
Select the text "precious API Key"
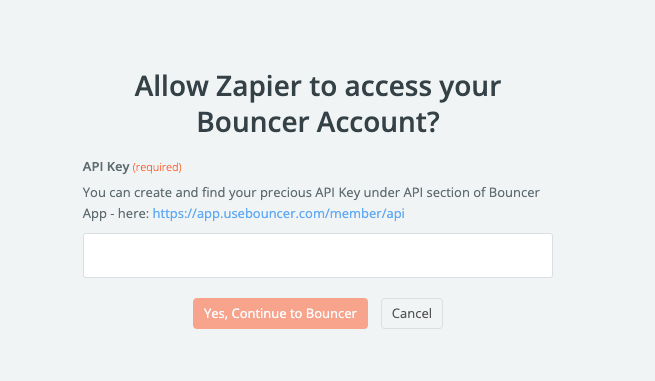(310, 193)
